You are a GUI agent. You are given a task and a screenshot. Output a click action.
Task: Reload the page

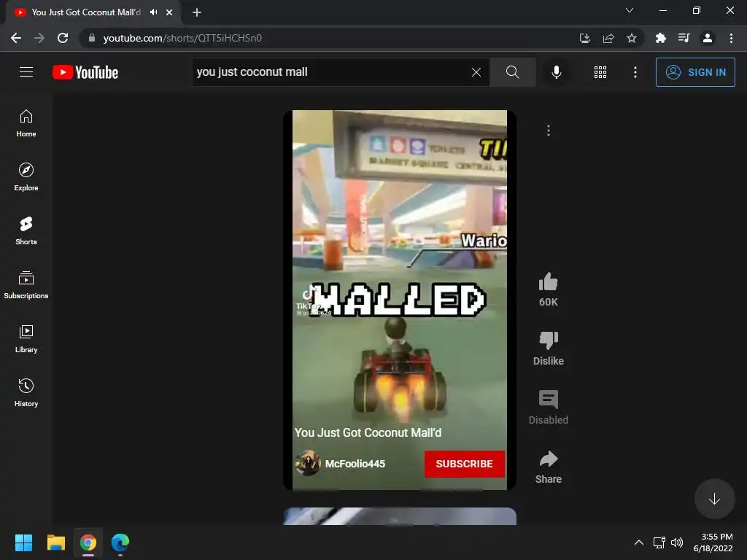pos(63,38)
